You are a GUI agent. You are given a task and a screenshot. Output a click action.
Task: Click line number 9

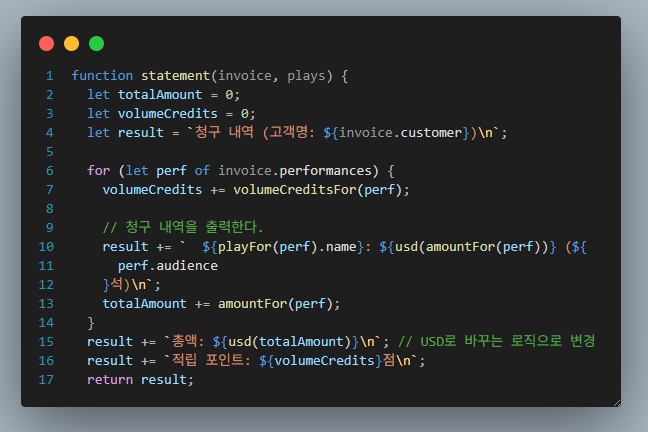pos(50,228)
